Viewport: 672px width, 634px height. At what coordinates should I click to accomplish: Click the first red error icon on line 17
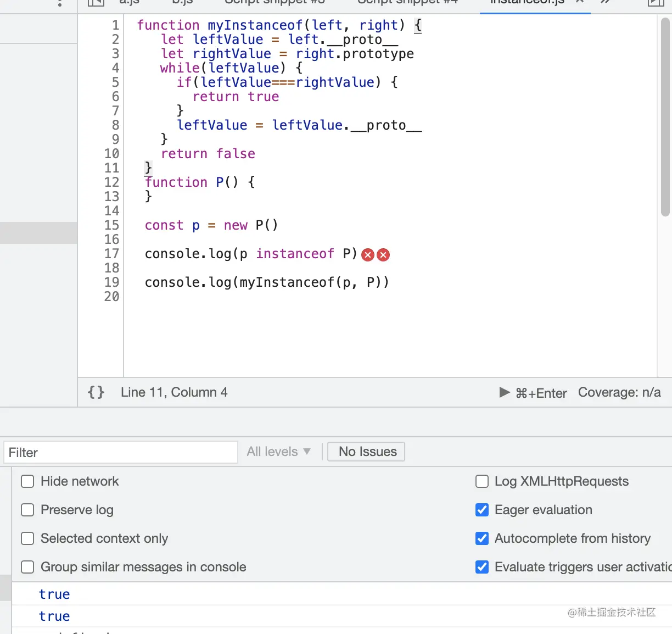click(368, 254)
